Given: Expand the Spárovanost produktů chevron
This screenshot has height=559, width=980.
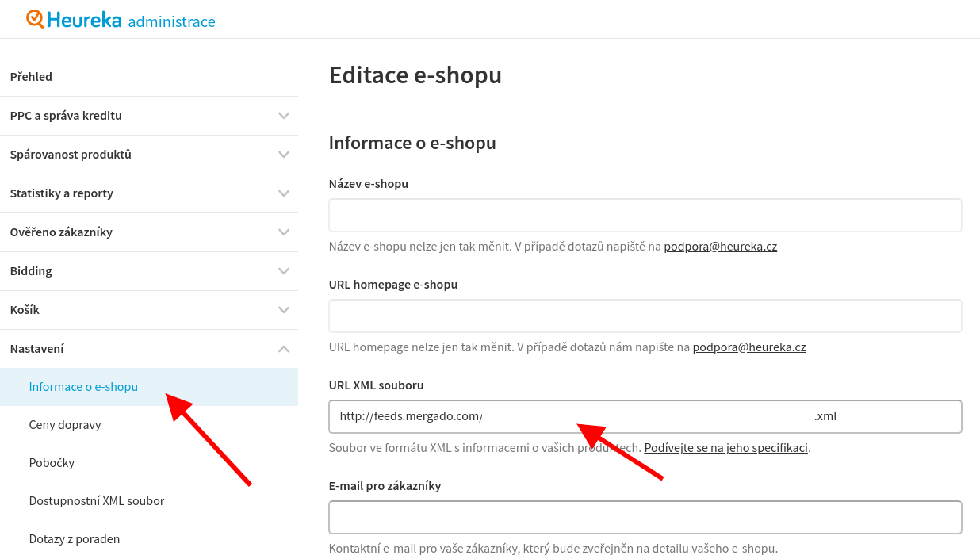Looking at the screenshot, I should (284, 155).
